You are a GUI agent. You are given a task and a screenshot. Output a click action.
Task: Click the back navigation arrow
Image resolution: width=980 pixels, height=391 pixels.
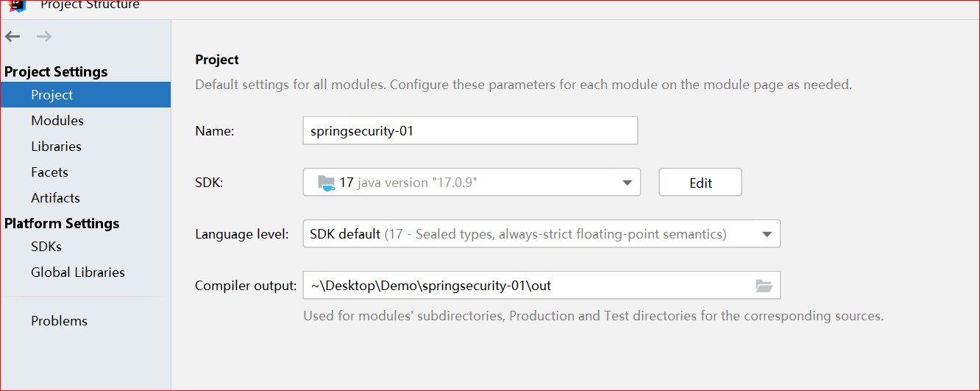13,37
